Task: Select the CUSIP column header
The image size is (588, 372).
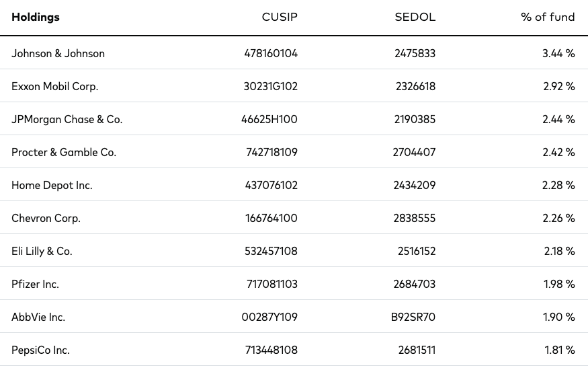Action: coord(280,17)
